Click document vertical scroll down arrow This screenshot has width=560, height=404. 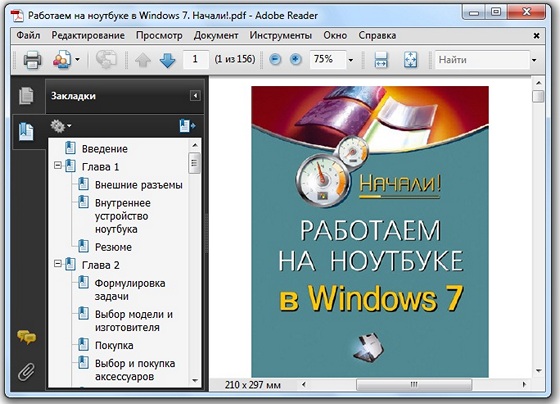pyautogui.click(x=539, y=371)
